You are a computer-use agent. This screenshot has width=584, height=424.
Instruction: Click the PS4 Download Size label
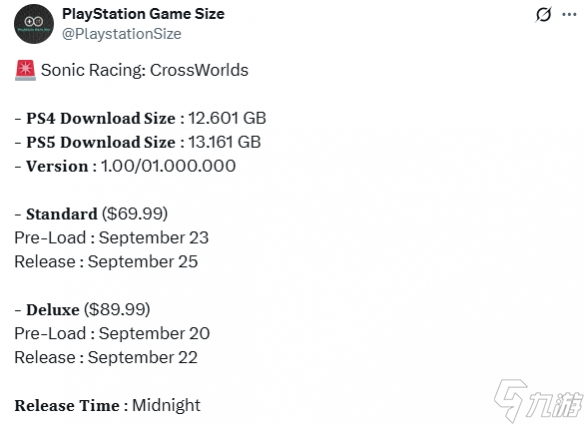point(101,118)
